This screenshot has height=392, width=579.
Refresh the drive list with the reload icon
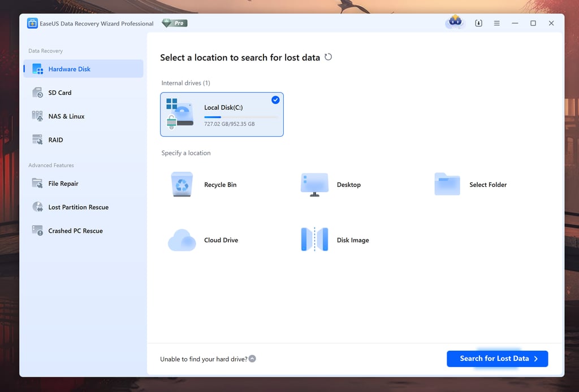pyautogui.click(x=328, y=57)
